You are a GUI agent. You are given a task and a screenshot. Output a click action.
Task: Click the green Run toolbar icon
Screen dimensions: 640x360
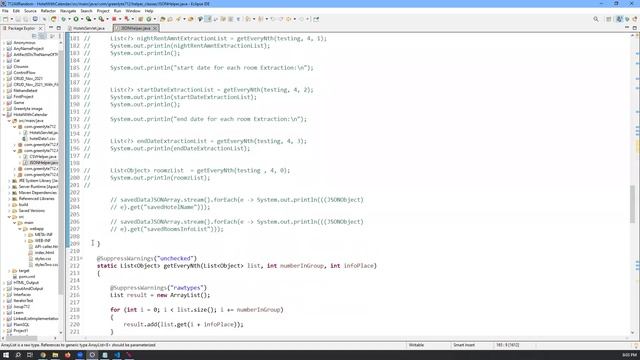(x=76, y=19)
